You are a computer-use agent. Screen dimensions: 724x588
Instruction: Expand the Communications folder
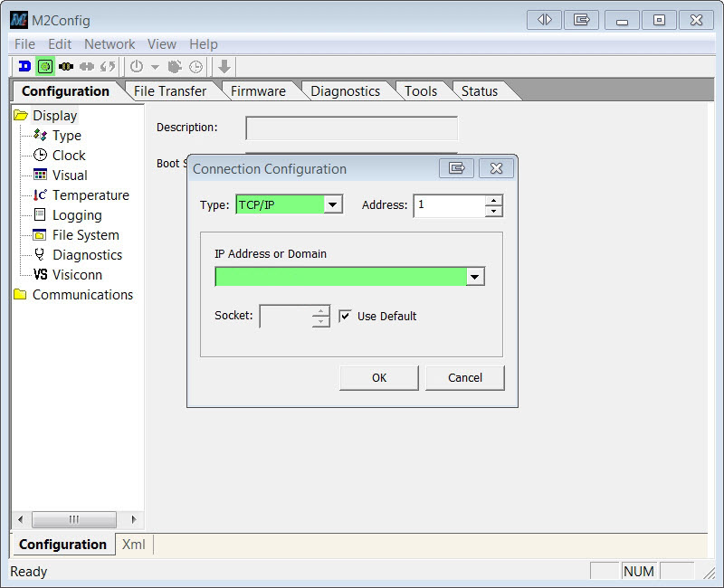click(82, 295)
